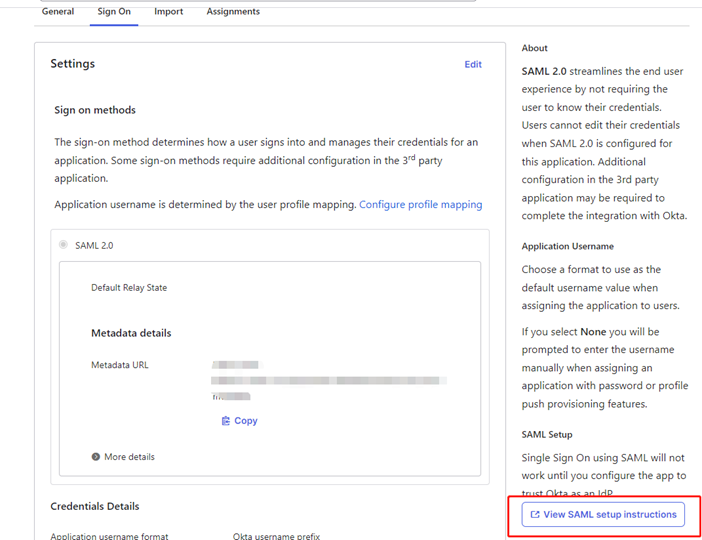Click external link icon on SAML setup button
This screenshot has height=540, width=702.
click(535, 514)
